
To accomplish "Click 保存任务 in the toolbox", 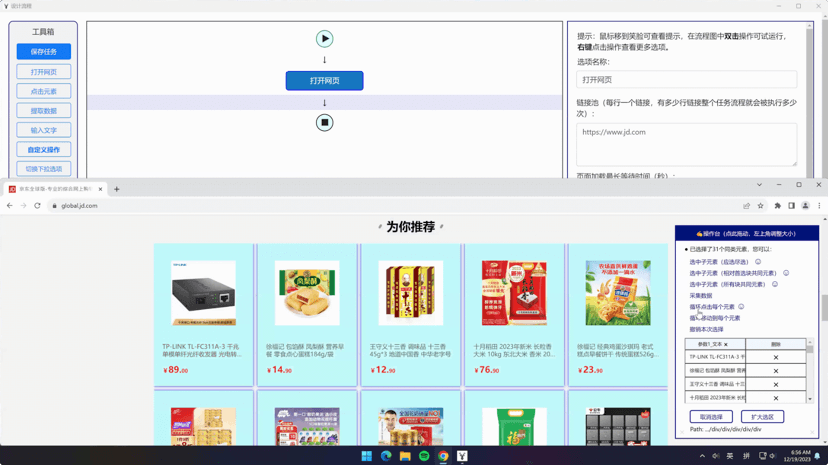I will coord(43,52).
